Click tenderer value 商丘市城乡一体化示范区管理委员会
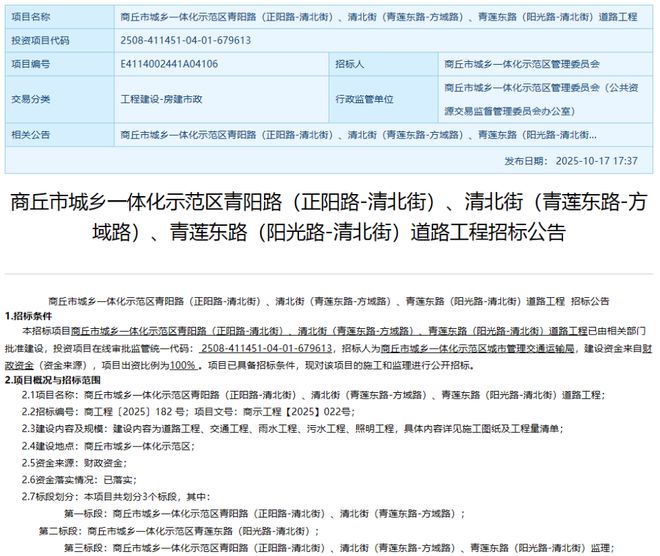Screen dimensions: 660x556 [x=522, y=64]
